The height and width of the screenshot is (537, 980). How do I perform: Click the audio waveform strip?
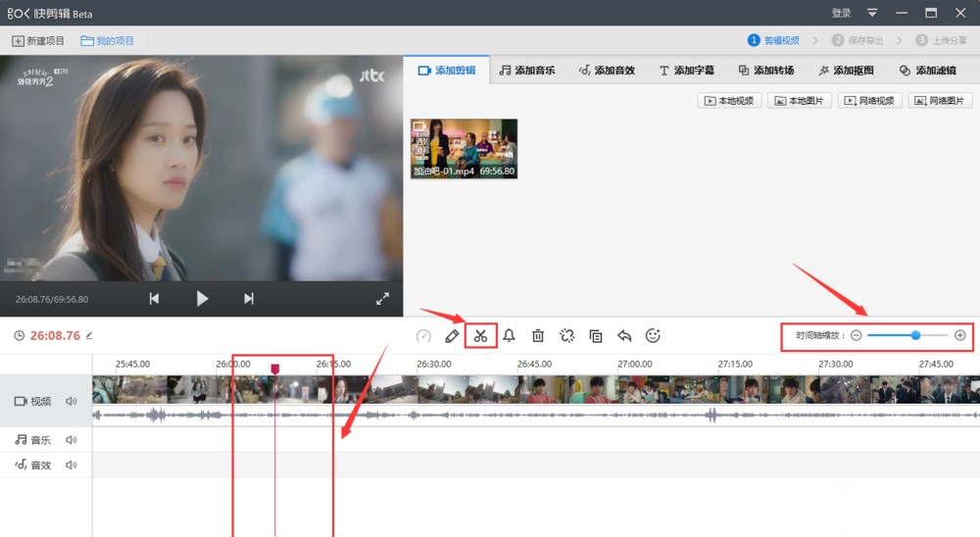click(536, 415)
